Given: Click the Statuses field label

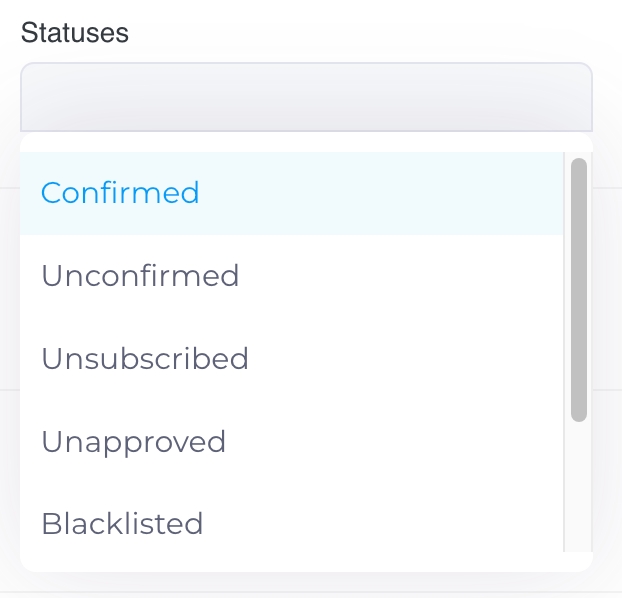Looking at the screenshot, I should (x=75, y=33).
